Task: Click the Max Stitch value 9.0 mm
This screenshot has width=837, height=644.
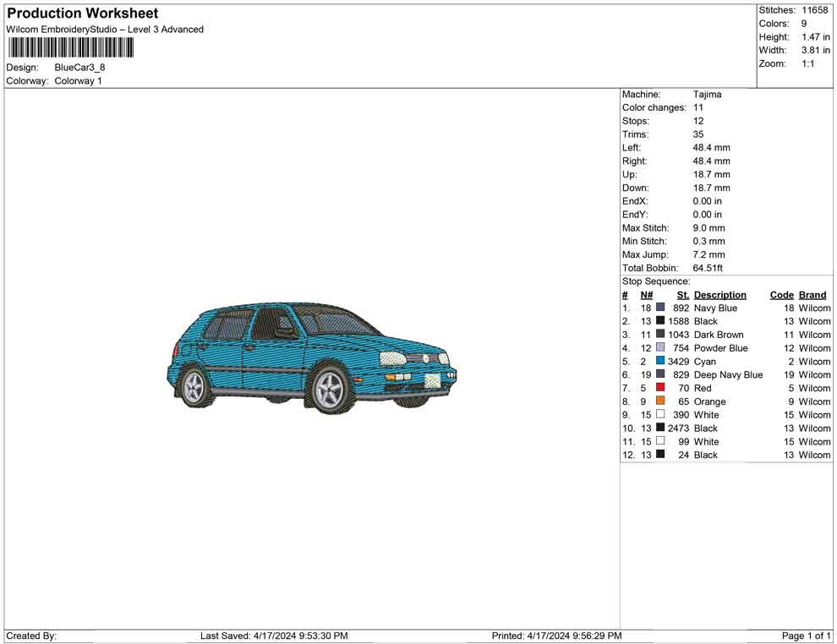Action: click(708, 228)
